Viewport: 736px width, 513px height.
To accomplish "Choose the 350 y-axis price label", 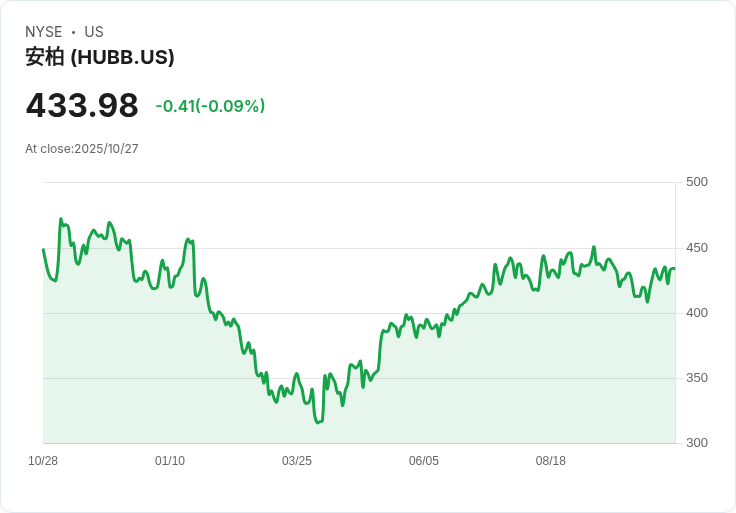I will (x=697, y=378).
